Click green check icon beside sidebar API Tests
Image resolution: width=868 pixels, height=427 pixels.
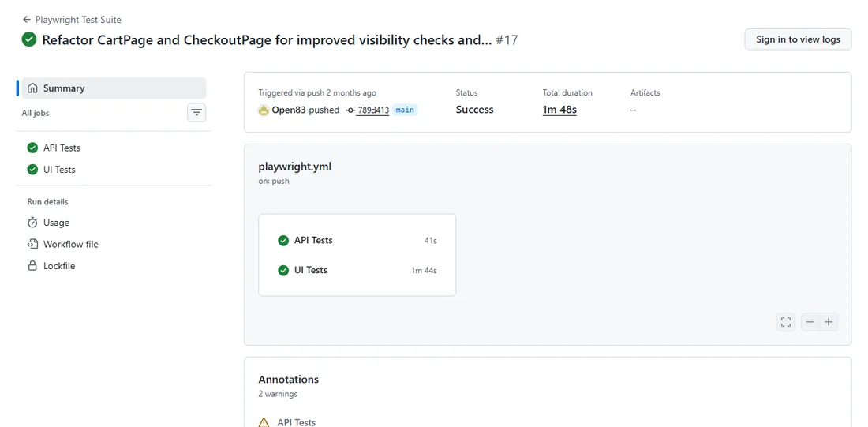click(32, 148)
